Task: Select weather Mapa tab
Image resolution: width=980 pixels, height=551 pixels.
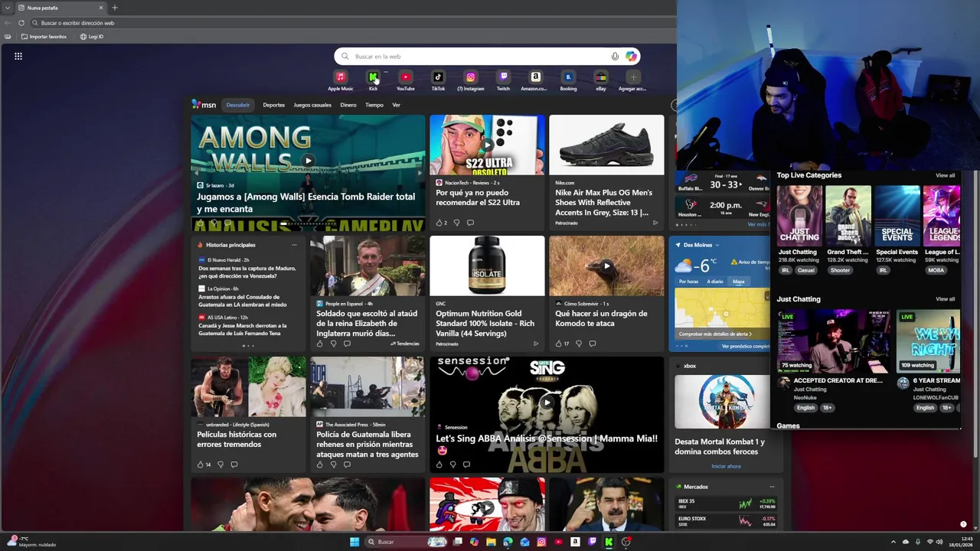Action: tap(738, 282)
